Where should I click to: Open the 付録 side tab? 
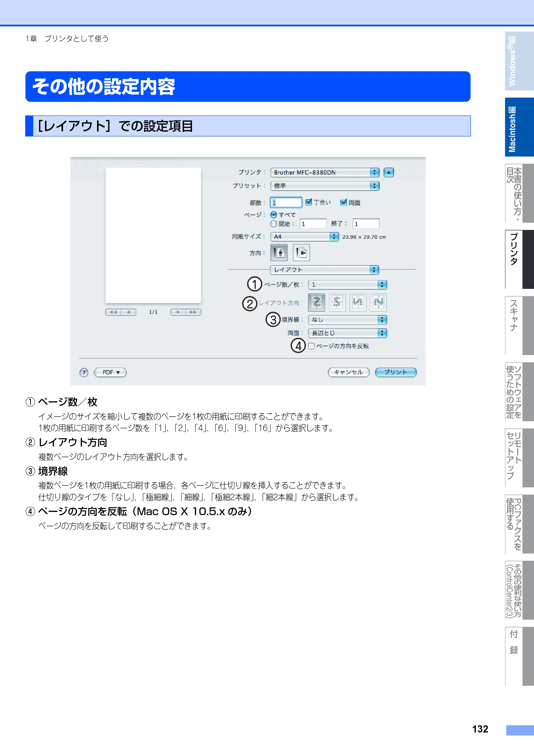(519, 657)
